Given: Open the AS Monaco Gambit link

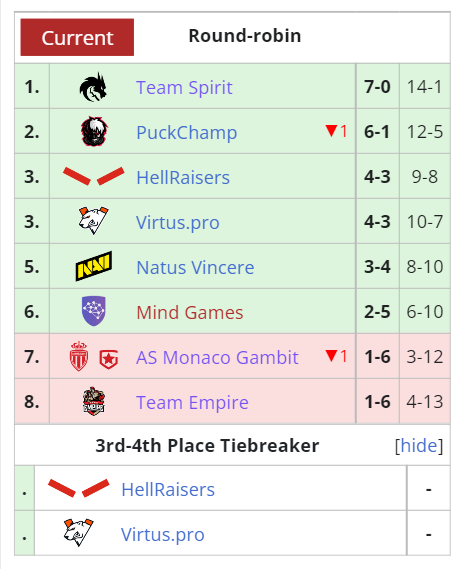Looking at the screenshot, I should pos(217,357).
